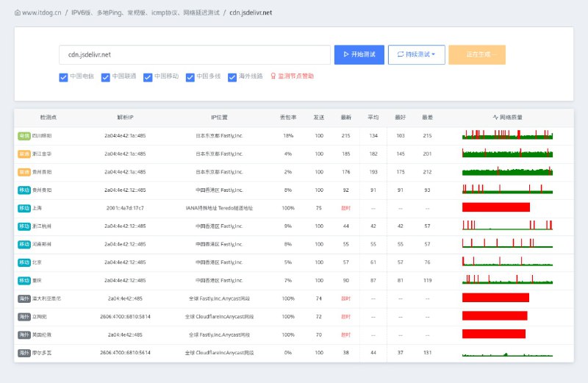
Task: Disable the 海外线路 checkbox
Action: pyautogui.click(x=232, y=76)
